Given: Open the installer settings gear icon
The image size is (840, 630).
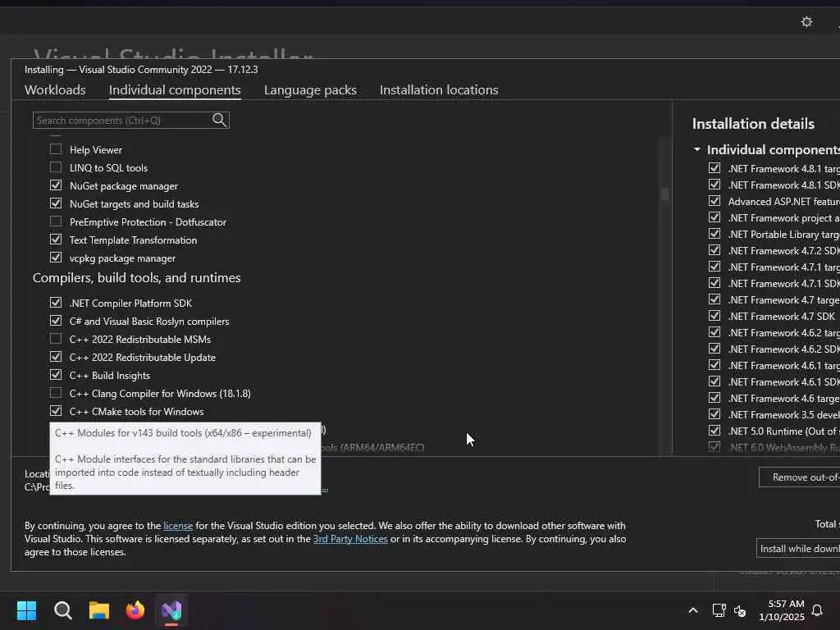Looking at the screenshot, I should (x=806, y=22).
